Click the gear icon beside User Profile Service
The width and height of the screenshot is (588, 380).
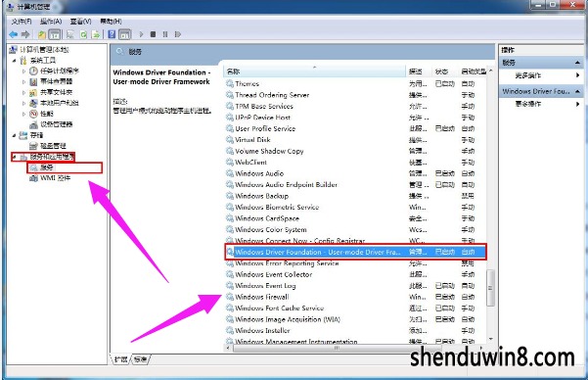coord(230,128)
